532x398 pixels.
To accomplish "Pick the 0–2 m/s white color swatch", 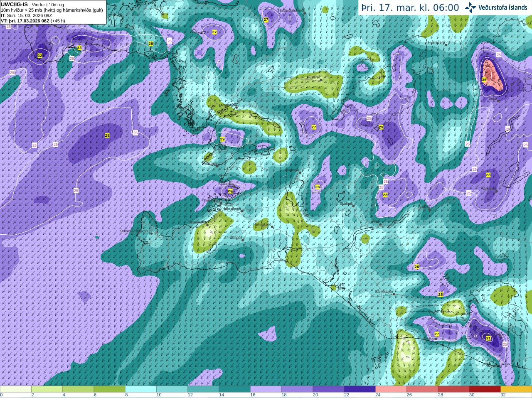I will 16,389.
